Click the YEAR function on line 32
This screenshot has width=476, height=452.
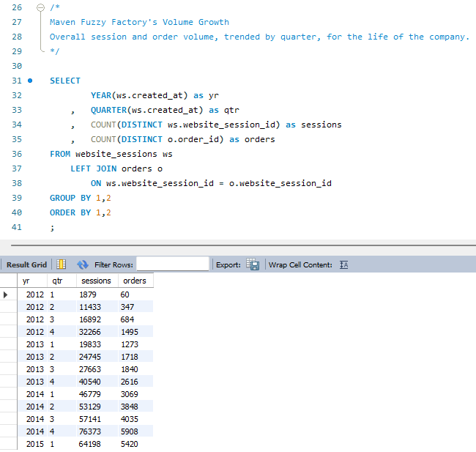click(101, 95)
